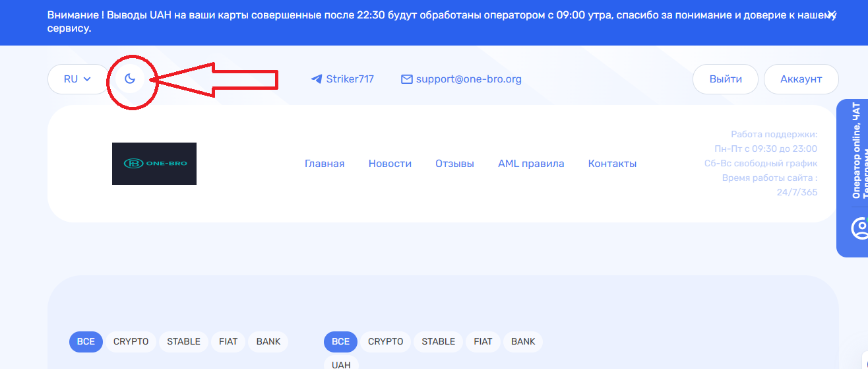Open the RU language dropdown
This screenshot has height=369, width=868.
(77, 79)
